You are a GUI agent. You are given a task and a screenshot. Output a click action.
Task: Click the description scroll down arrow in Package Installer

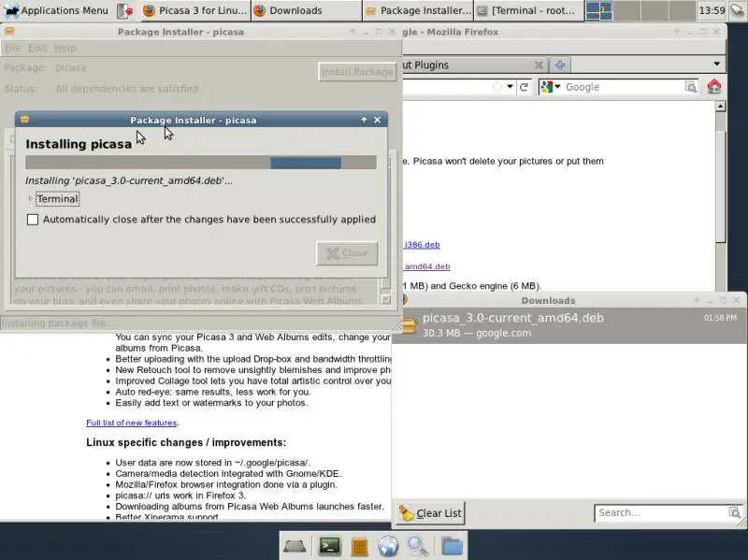[386, 299]
